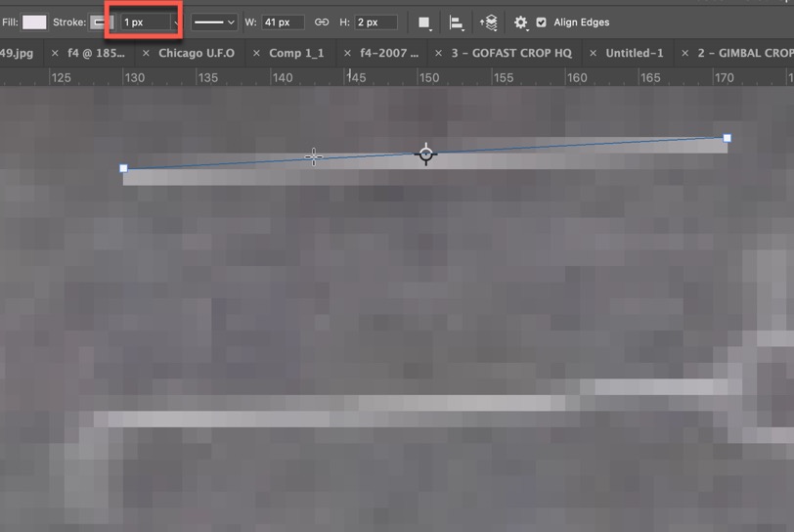This screenshot has width=794, height=532.
Task: Toggle the Align Edges checkbox
Action: pyautogui.click(x=542, y=22)
